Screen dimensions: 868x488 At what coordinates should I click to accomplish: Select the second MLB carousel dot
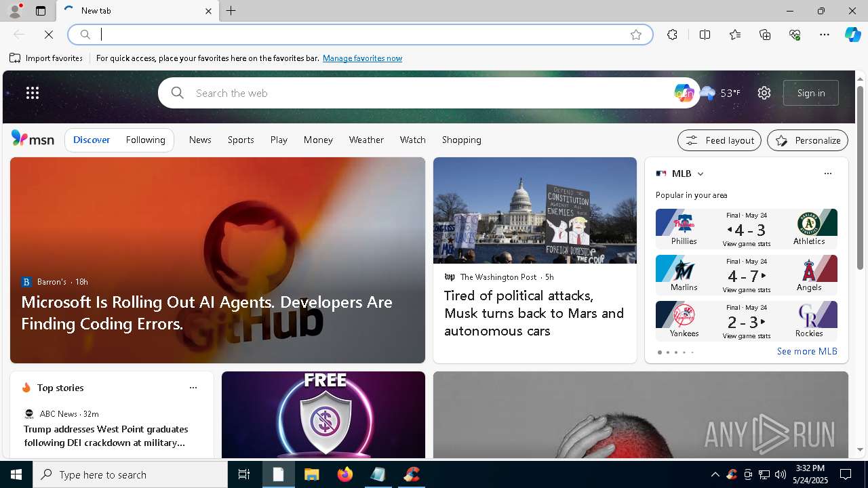pyautogui.click(x=668, y=352)
